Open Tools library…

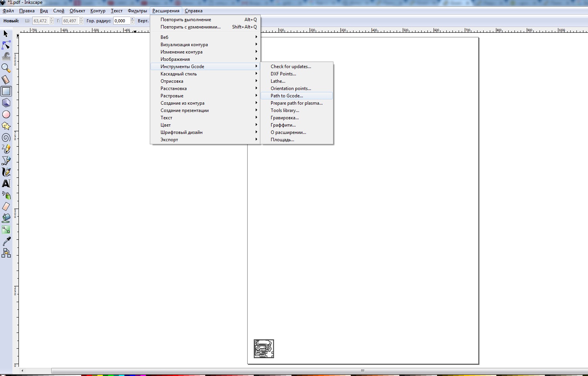[297, 110]
